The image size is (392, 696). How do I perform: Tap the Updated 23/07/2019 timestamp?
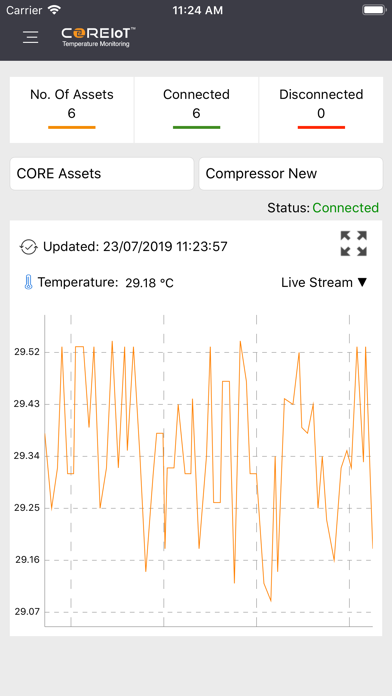point(135,247)
